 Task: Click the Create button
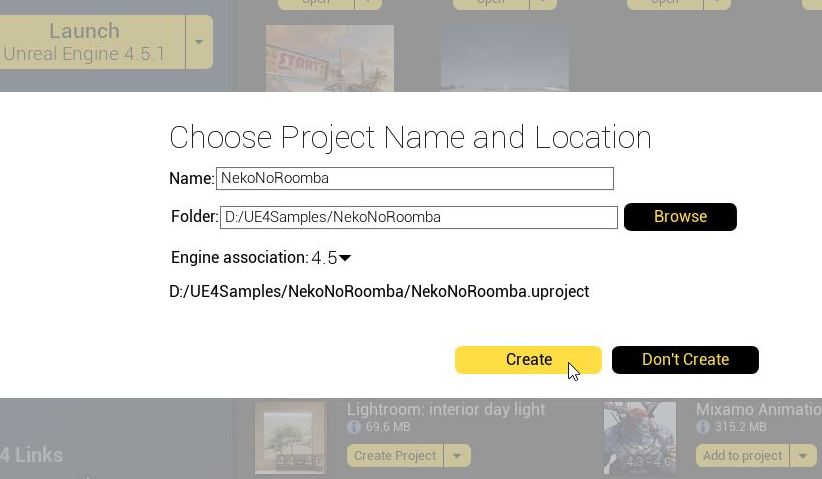pyautogui.click(x=528, y=360)
